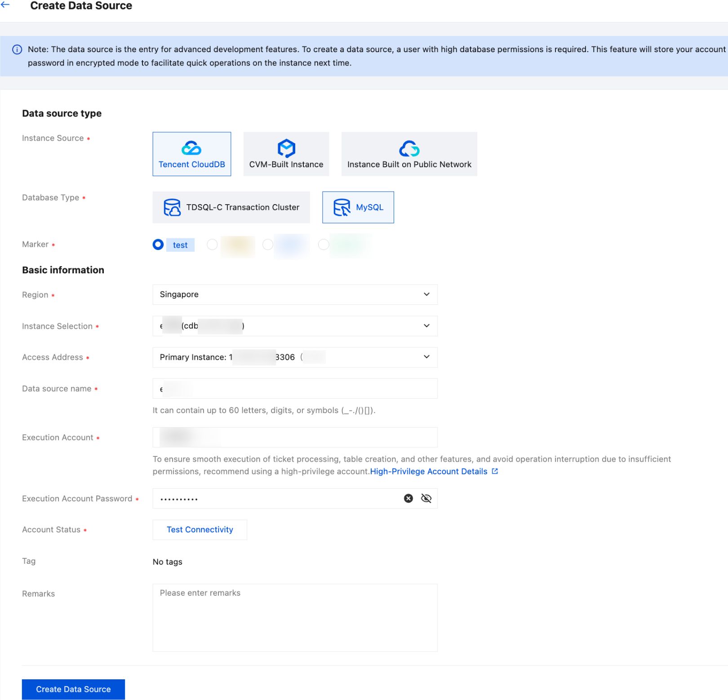Open the Access Address dropdown
The image size is (728, 700).
click(x=295, y=357)
